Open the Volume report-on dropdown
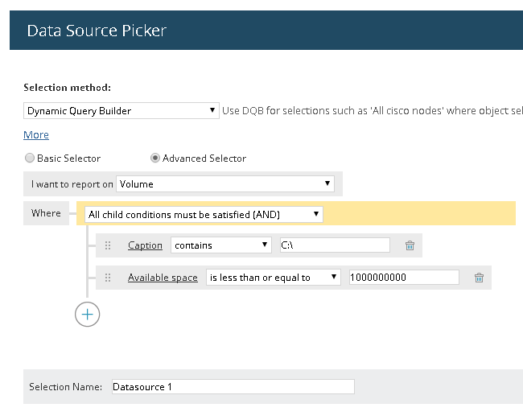The height and width of the screenshot is (420, 523). [x=224, y=183]
